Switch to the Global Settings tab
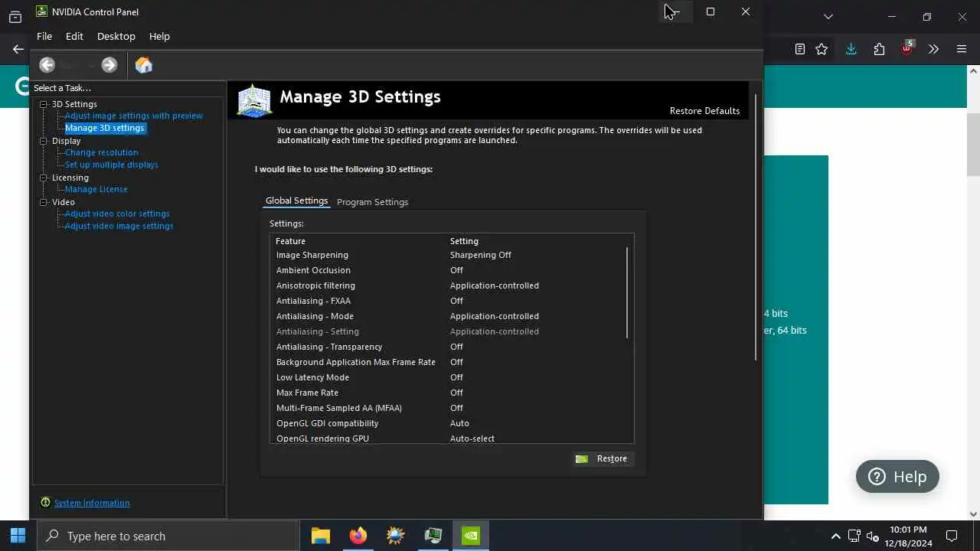The image size is (980, 551). pyautogui.click(x=296, y=201)
